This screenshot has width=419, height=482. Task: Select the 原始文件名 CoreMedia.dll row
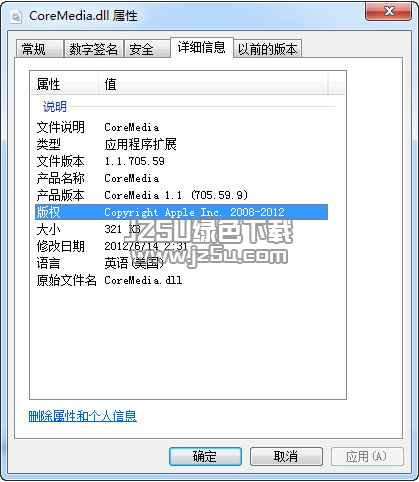(181, 280)
